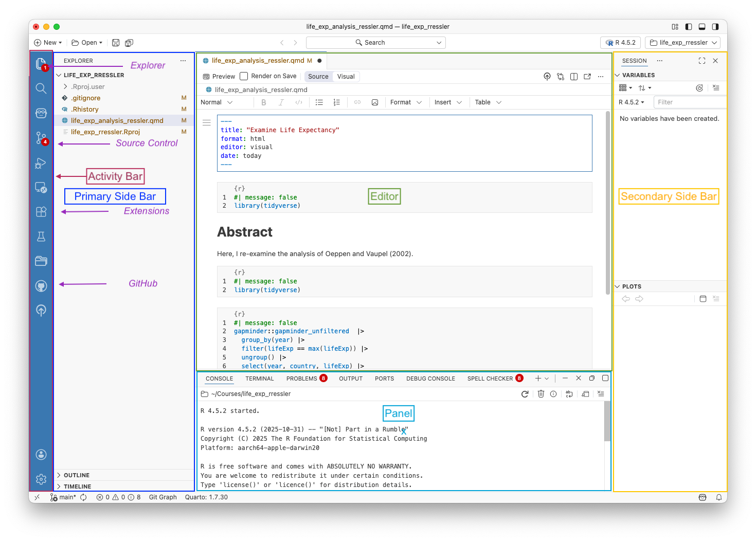The height and width of the screenshot is (541, 756).
Task: Apply bold formatting in the editor toolbar
Action: (264, 102)
